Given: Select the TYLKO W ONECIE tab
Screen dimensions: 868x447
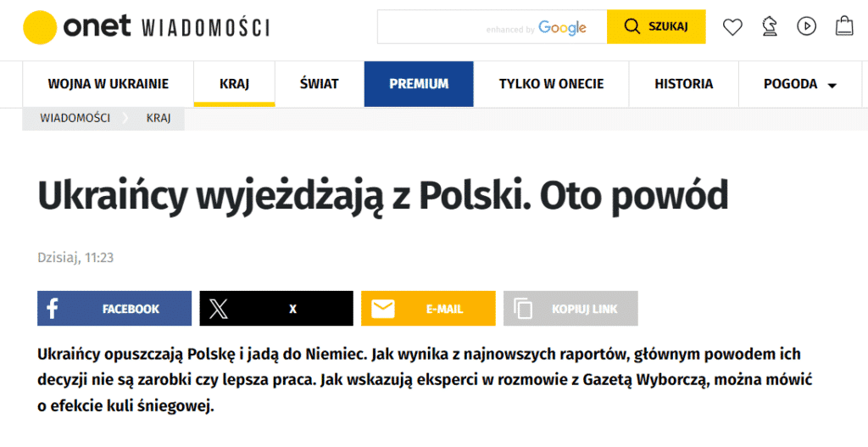Looking at the screenshot, I should click(x=551, y=84).
